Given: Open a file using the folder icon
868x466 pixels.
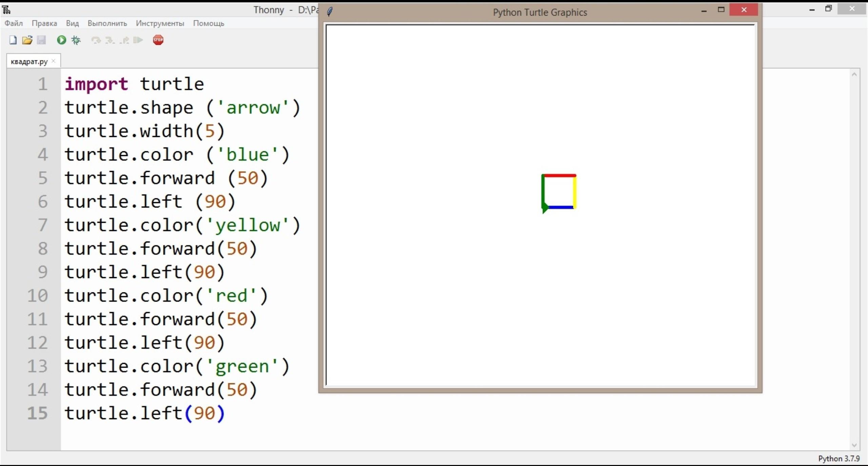Looking at the screenshot, I should (x=27, y=40).
